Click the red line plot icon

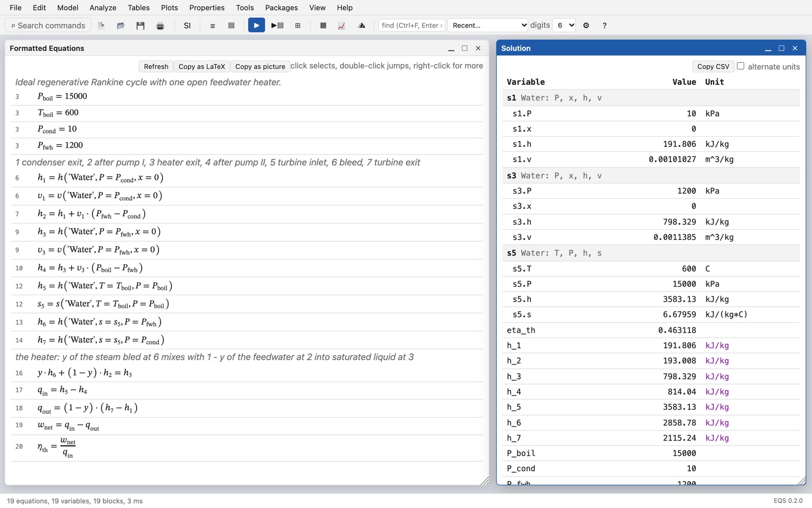pyautogui.click(x=342, y=25)
